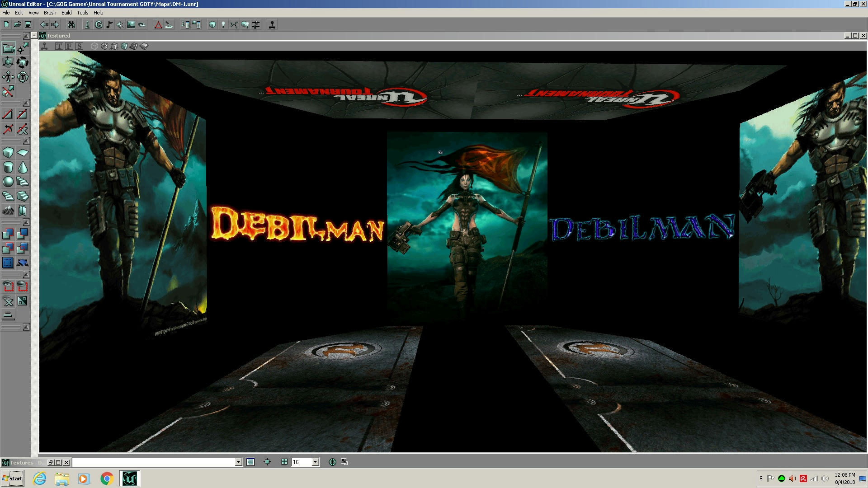Viewport: 868px width, 488px height.
Task: Open the UnrealScript editor icon
Action: [x=169, y=24]
